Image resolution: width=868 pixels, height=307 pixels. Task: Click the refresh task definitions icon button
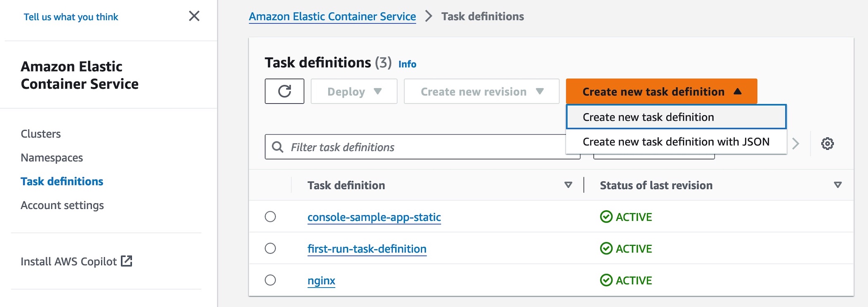click(284, 91)
